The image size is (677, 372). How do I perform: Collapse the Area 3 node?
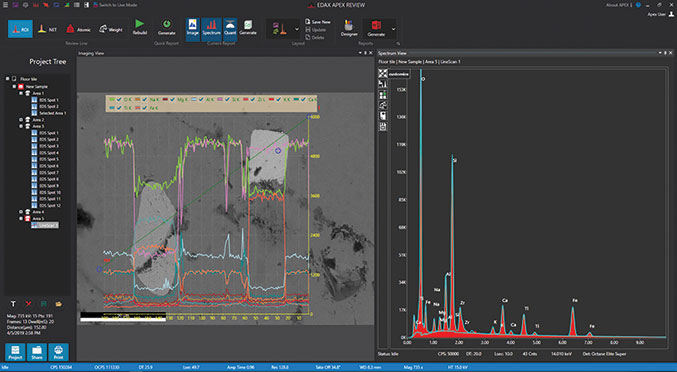tap(21, 126)
